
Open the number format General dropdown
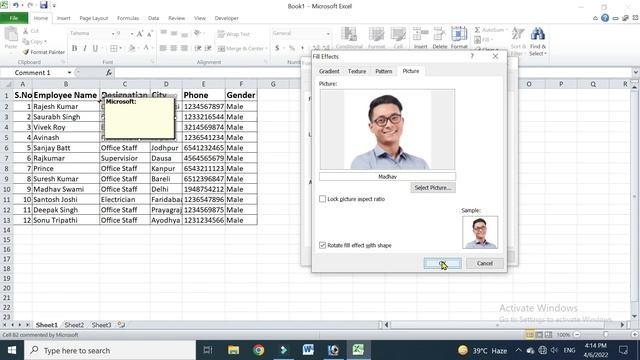pyautogui.click(x=328, y=33)
